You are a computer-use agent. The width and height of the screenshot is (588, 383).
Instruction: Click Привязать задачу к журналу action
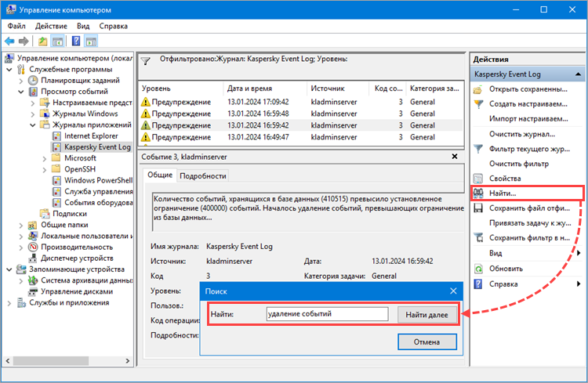point(530,223)
